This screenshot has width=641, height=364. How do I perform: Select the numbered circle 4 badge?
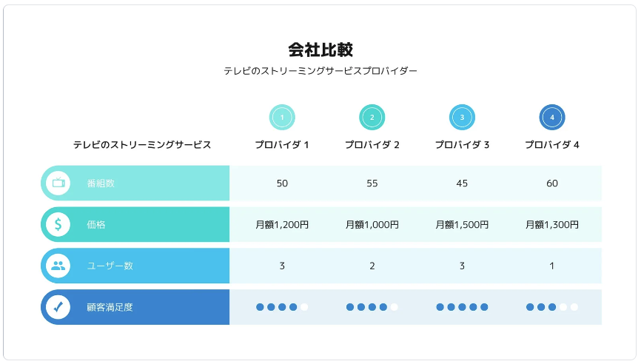pyautogui.click(x=552, y=117)
